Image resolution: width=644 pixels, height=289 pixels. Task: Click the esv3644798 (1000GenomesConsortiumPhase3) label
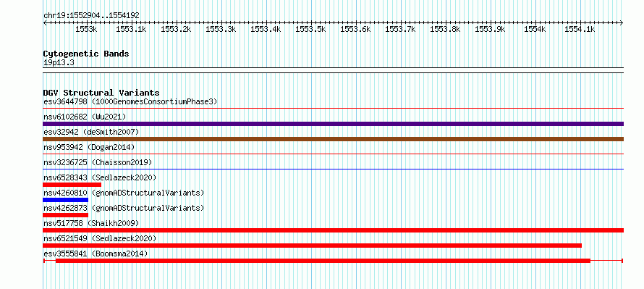(130, 101)
